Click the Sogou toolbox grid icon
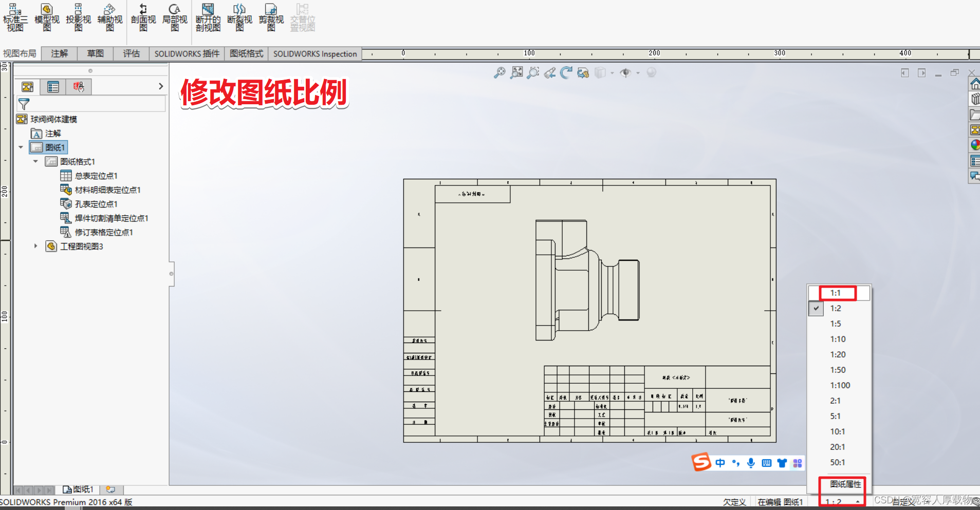980x510 pixels. [798, 463]
